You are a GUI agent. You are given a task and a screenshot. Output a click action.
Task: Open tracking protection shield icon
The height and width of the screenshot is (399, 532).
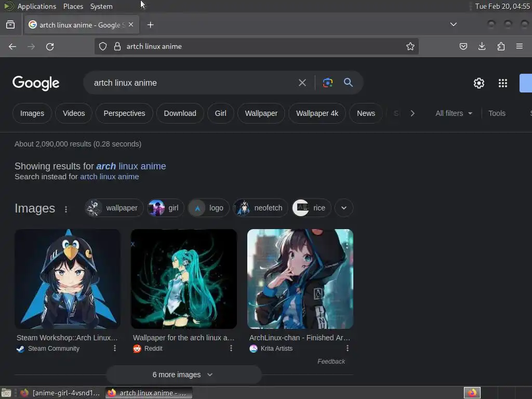[x=103, y=46]
